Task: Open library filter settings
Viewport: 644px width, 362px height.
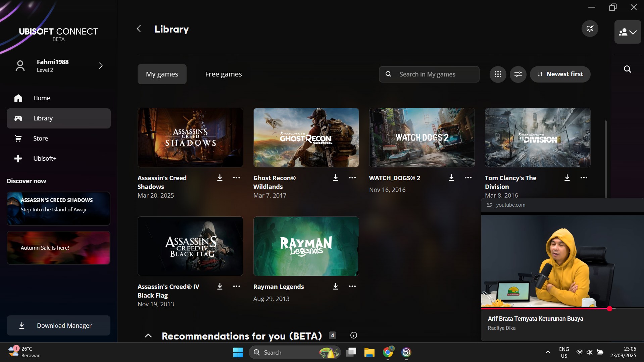Action: tap(518, 74)
